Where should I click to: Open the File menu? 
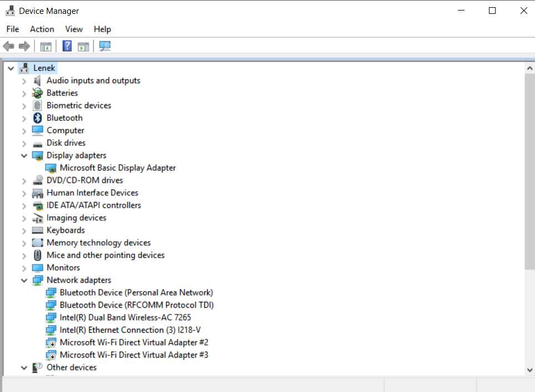pyautogui.click(x=13, y=29)
